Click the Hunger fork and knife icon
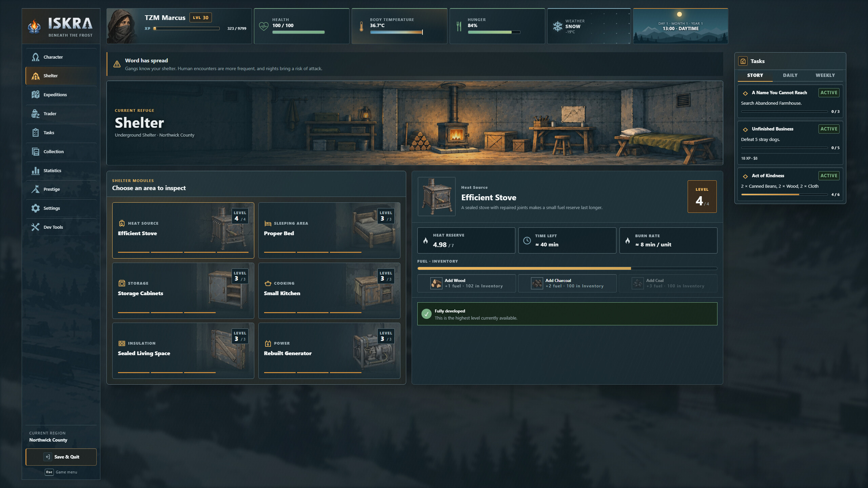868x488 pixels. pyautogui.click(x=459, y=26)
